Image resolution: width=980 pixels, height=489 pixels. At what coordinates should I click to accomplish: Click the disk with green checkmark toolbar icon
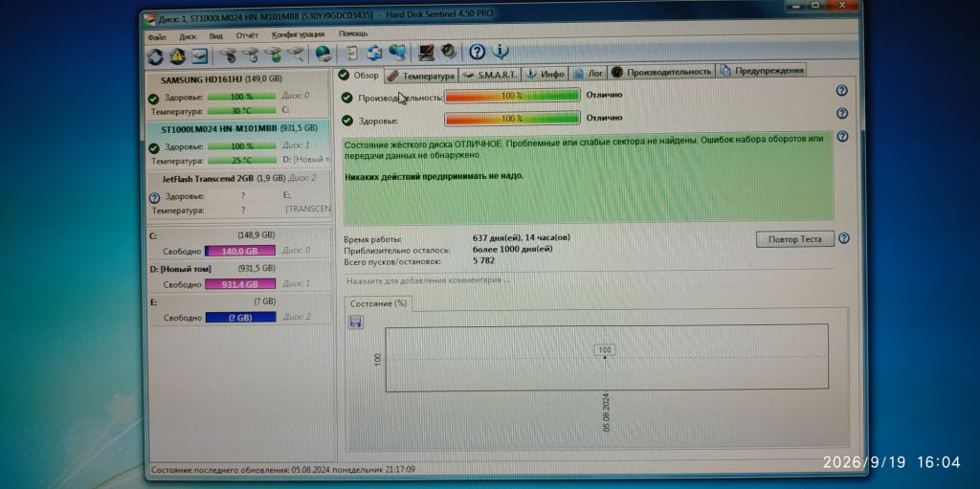(273, 56)
